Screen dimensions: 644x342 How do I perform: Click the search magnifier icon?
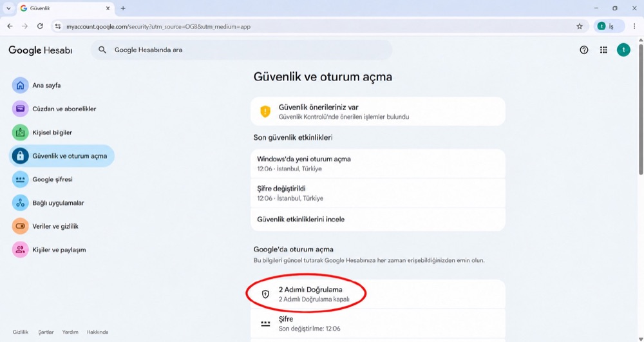point(102,50)
